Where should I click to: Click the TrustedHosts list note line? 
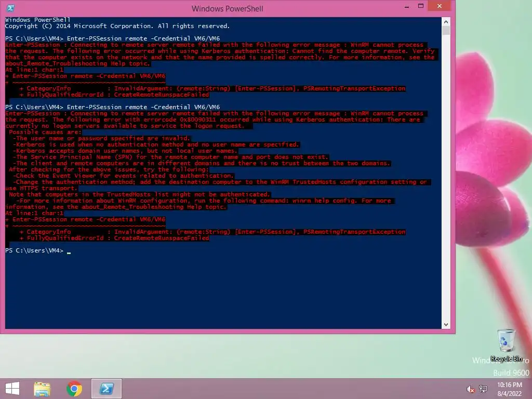point(139,194)
